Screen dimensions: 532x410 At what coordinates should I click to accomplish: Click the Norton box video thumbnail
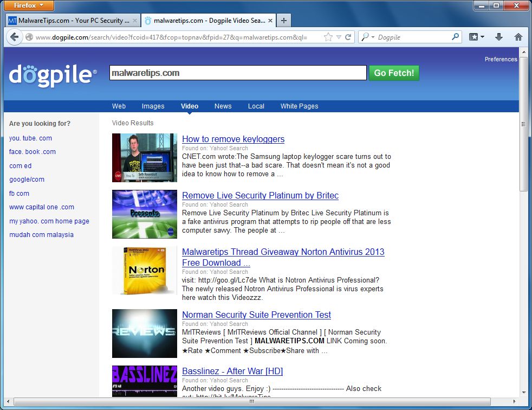pyautogui.click(x=145, y=271)
